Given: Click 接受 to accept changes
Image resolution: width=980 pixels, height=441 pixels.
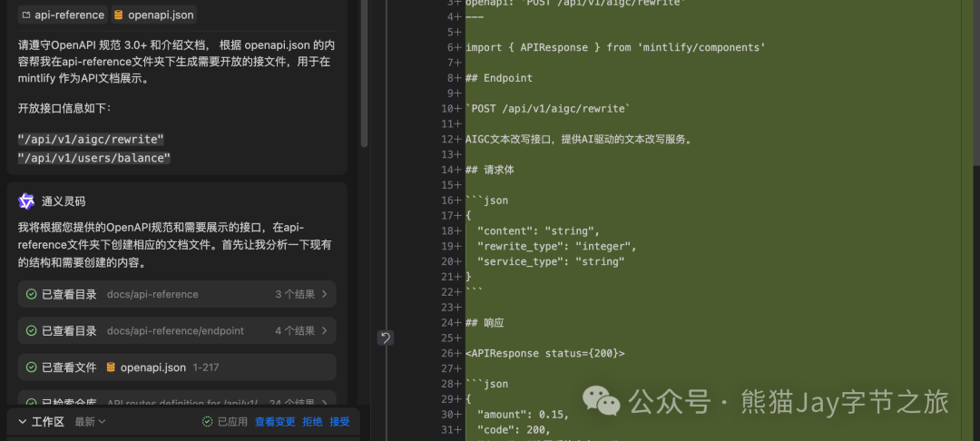Looking at the screenshot, I should coord(340,422).
